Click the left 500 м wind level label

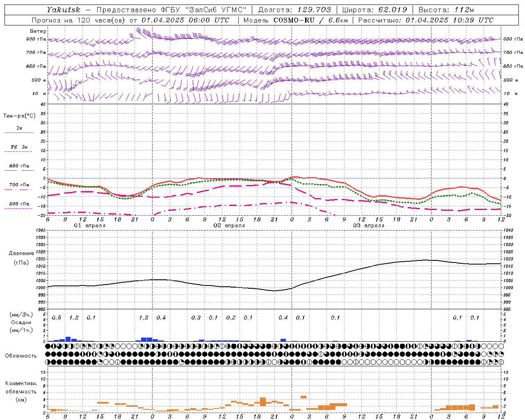[x=39, y=80]
